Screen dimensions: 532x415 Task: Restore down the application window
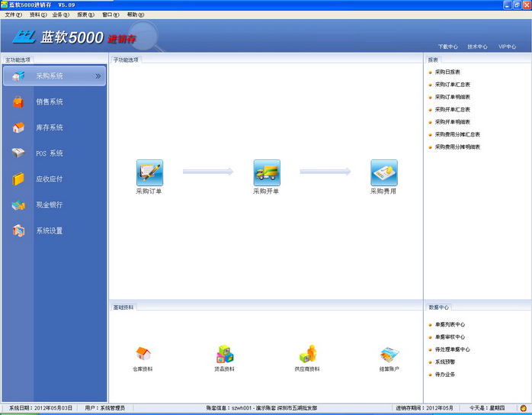[x=517, y=5]
